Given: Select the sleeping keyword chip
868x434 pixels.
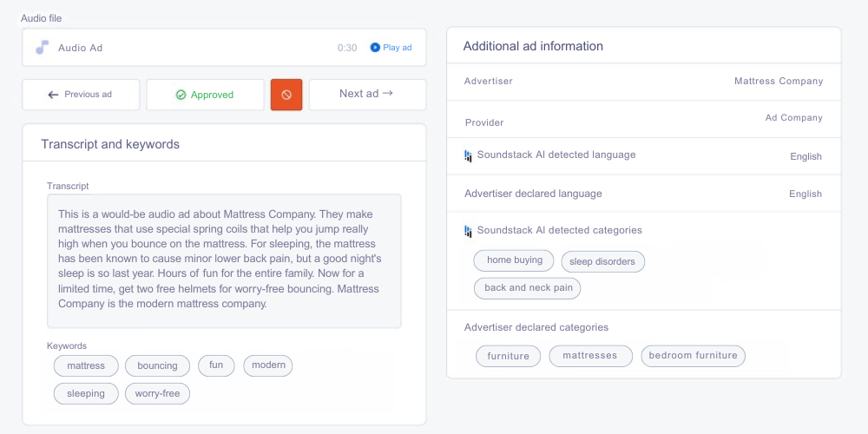Looking at the screenshot, I should pyautogui.click(x=86, y=393).
